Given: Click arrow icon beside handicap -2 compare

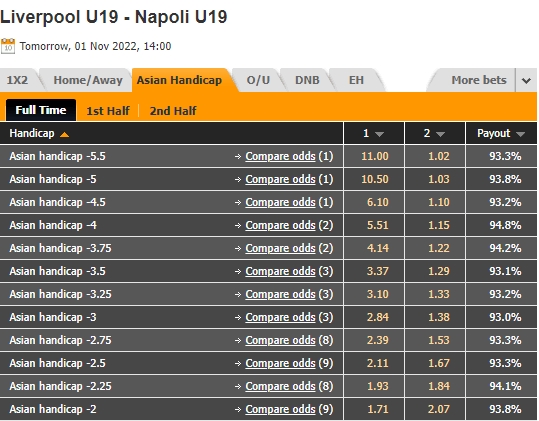Looking at the screenshot, I should point(238,410).
